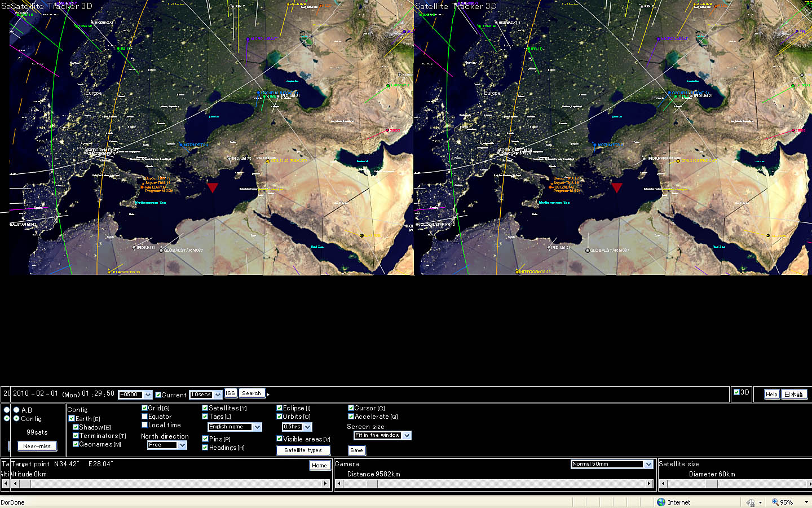Enable the Equator checkbox
Screen dimensions: 812x508
144,417
